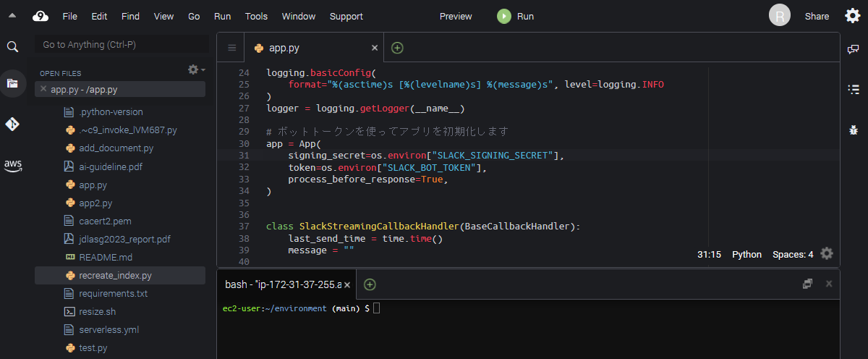Open the Find menu
This screenshot has width=868, height=359.
(130, 16)
